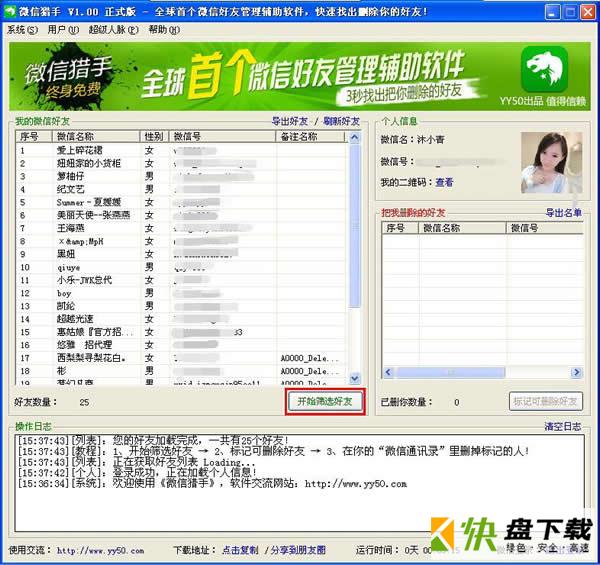Click the 备注名称 column header
This screenshot has width=600, height=565.
coord(310,137)
